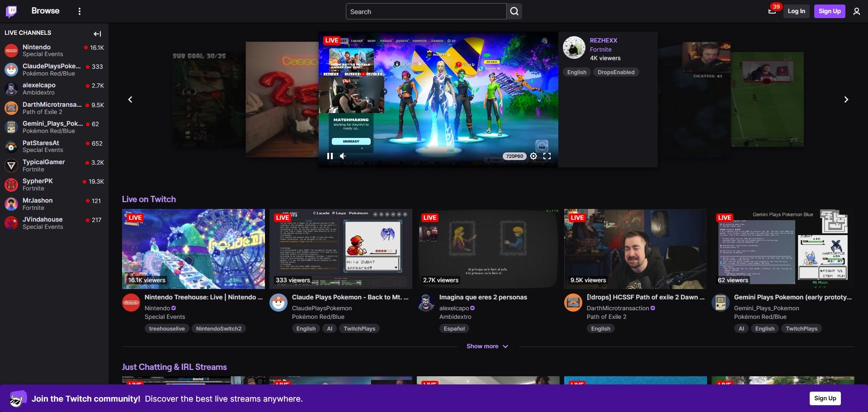This screenshot has height=412, width=868.
Task: Open Just Chatting & IRL Streams heading
Action: coord(175,367)
